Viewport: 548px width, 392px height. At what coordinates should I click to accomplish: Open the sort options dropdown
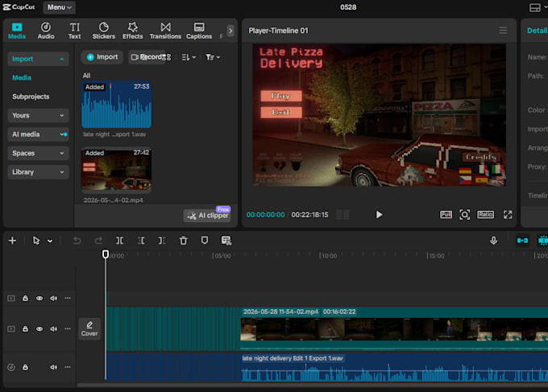click(x=189, y=57)
